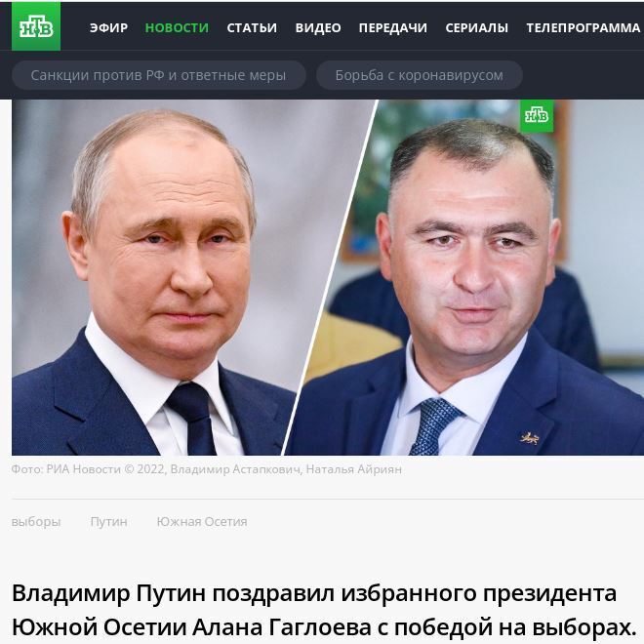Open the ВИДЕО section

tap(318, 27)
